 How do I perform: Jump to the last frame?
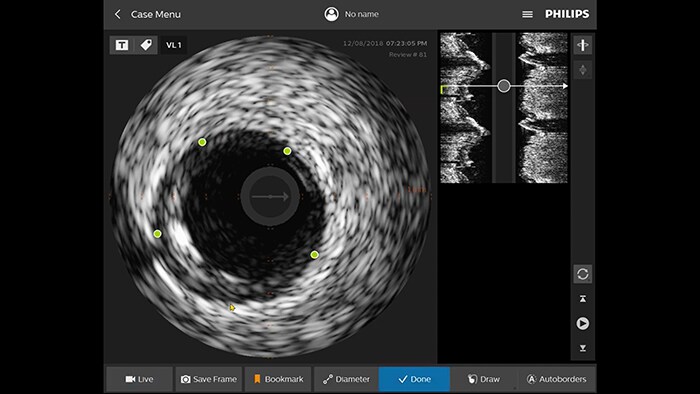(583, 348)
